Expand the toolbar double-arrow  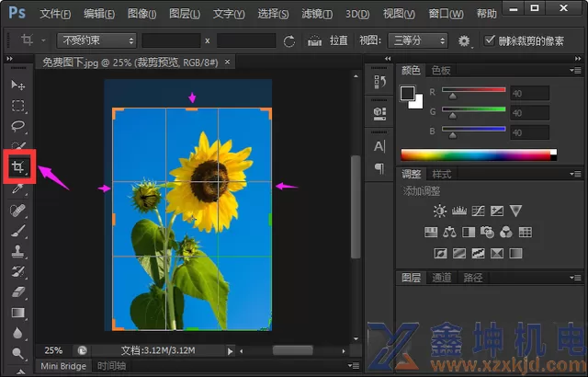point(9,59)
